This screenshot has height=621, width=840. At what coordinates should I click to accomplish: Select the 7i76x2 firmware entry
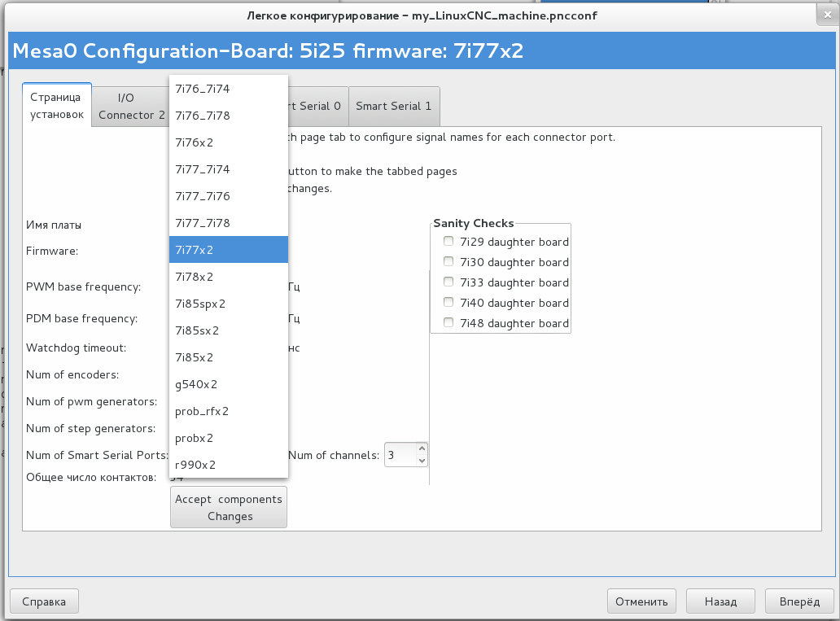(x=229, y=142)
